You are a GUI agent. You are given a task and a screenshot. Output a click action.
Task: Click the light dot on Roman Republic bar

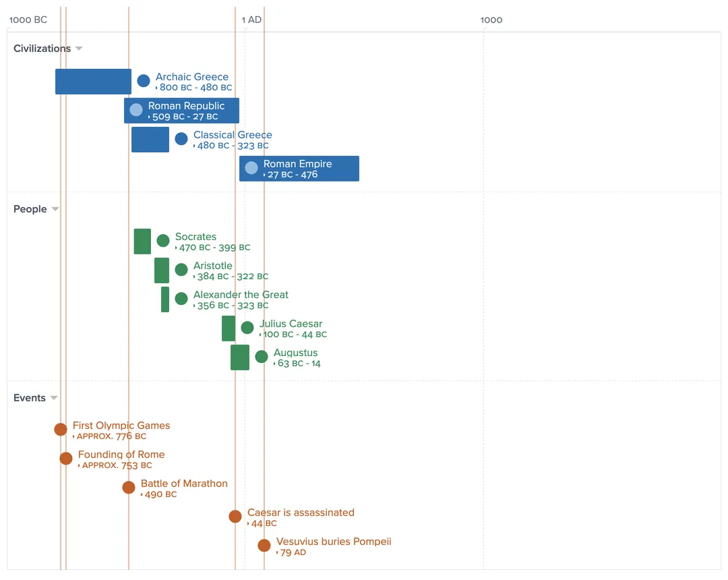136,109
